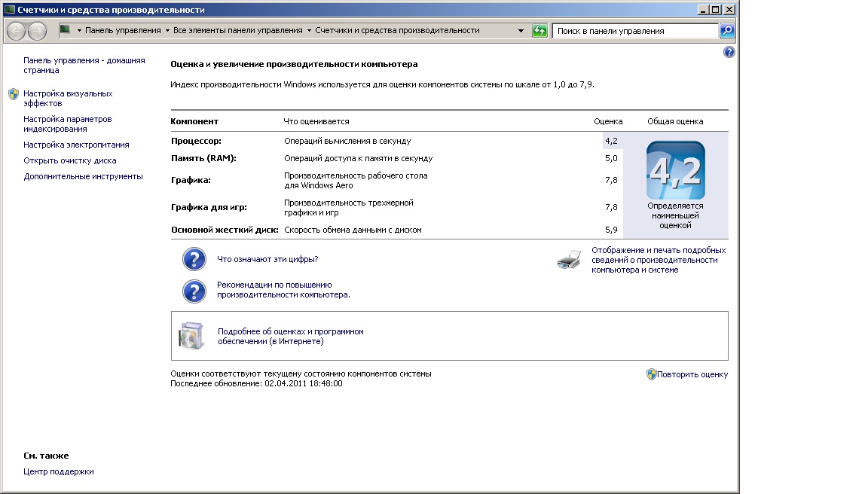
Task: Click the green refresh button
Action: pyautogui.click(x=539, y=31)
